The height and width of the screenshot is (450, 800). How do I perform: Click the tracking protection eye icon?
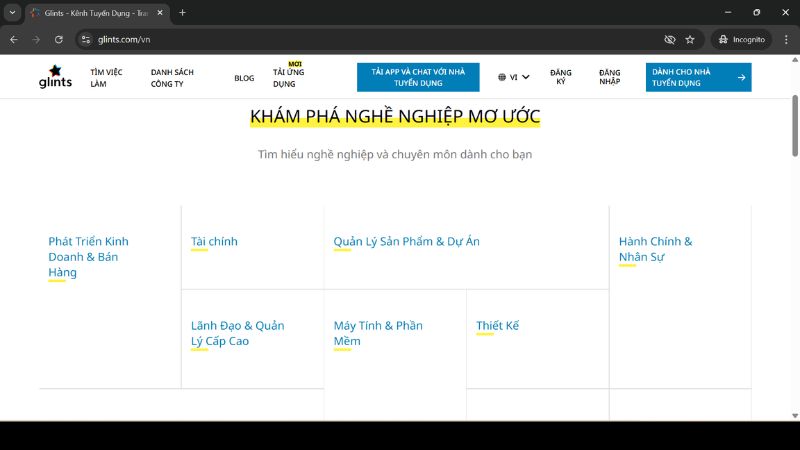[x=669, y=39]
